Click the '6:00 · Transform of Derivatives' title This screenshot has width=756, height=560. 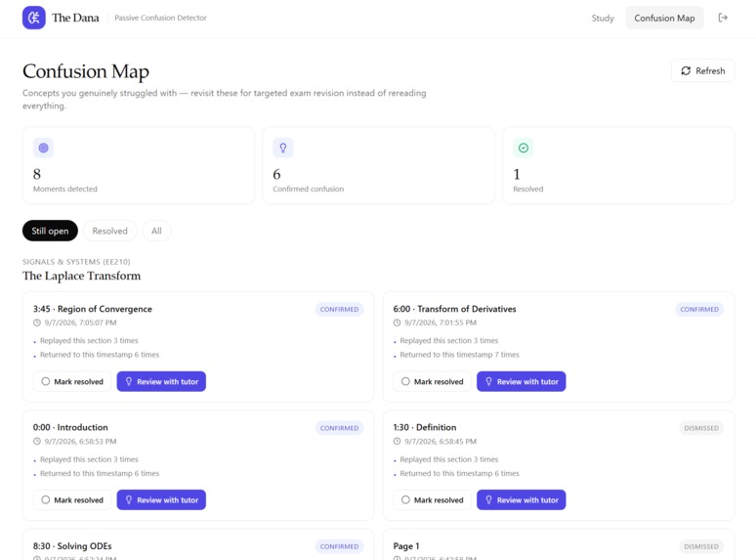point(454,309)
